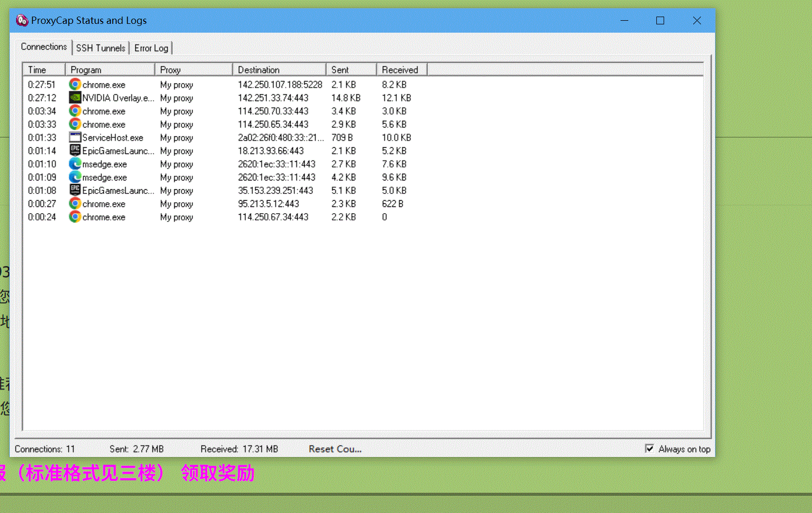Click Received: 17.31 MB status text
Screen dimensions: 812x513
239,449
